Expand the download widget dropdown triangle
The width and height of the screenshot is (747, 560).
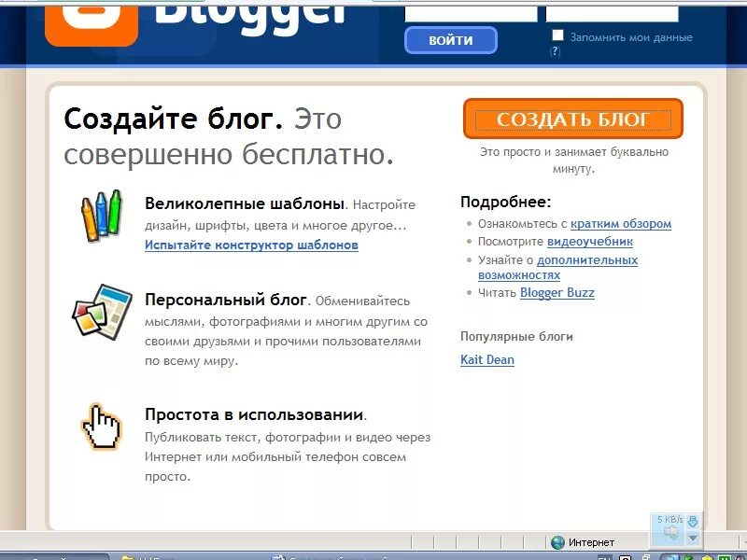693,539
